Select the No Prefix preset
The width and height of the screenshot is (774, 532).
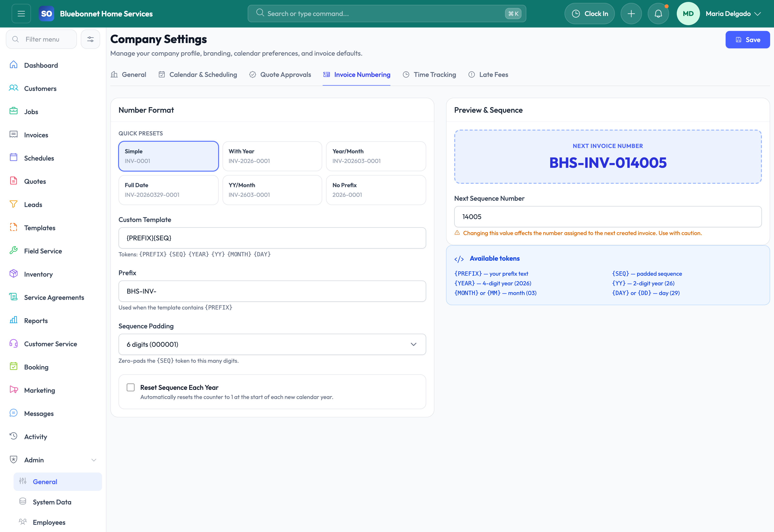coord(376,190)
